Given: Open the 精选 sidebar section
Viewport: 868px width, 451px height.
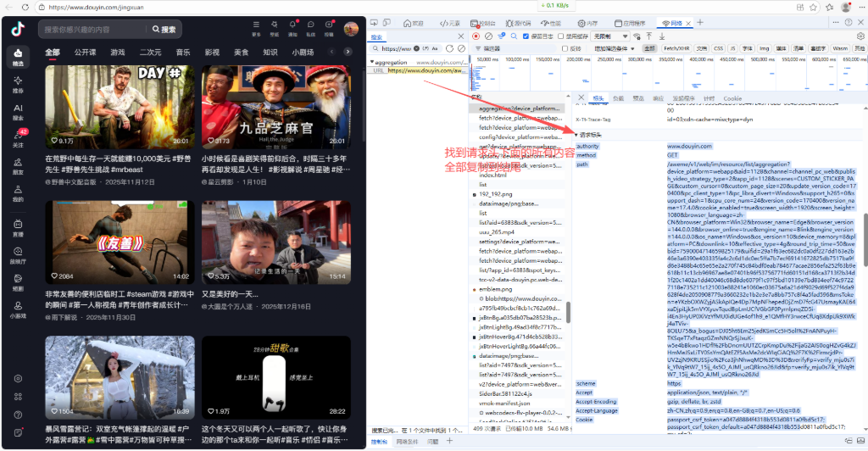Looking at the screenshot, I should pos(18,57).
